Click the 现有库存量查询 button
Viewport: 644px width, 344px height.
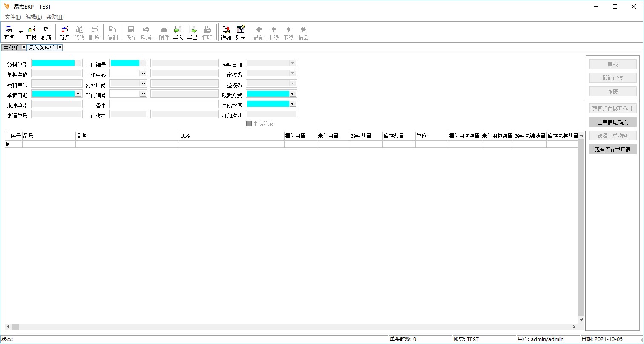(612, 149)
